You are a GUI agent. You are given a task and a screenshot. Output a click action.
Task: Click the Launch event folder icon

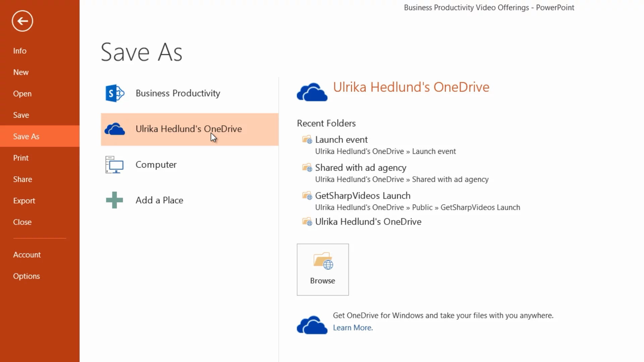pyautogui.click(x=307, y=139)
